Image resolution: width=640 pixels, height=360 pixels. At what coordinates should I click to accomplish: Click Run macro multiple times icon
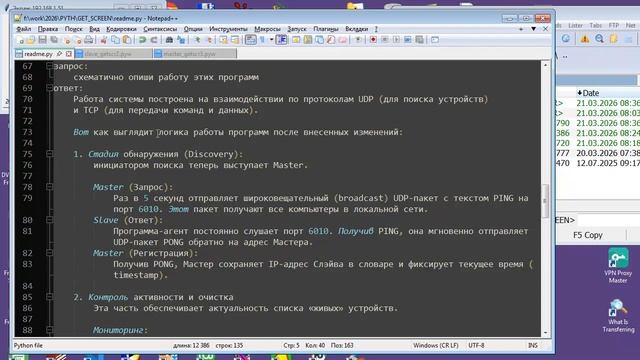coord(408,40)
